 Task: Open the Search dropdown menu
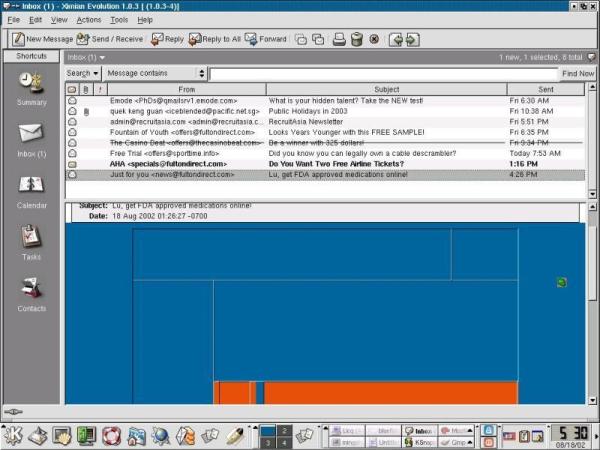tap(82, 73)
